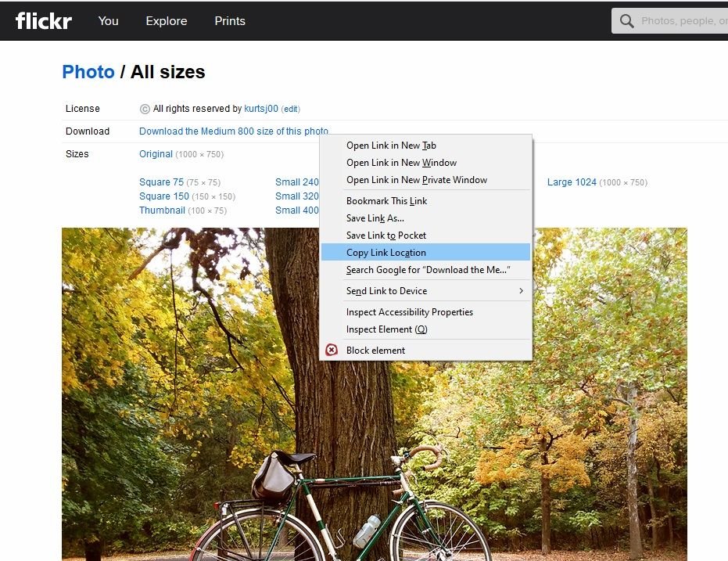Select the Large 1024 size
The image size is (728, 561).
pos(572,182)
